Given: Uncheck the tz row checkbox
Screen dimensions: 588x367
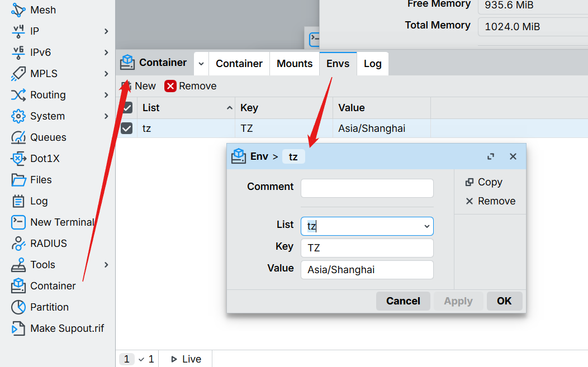Looking at the screenshot, I should [x=127, y=128].
